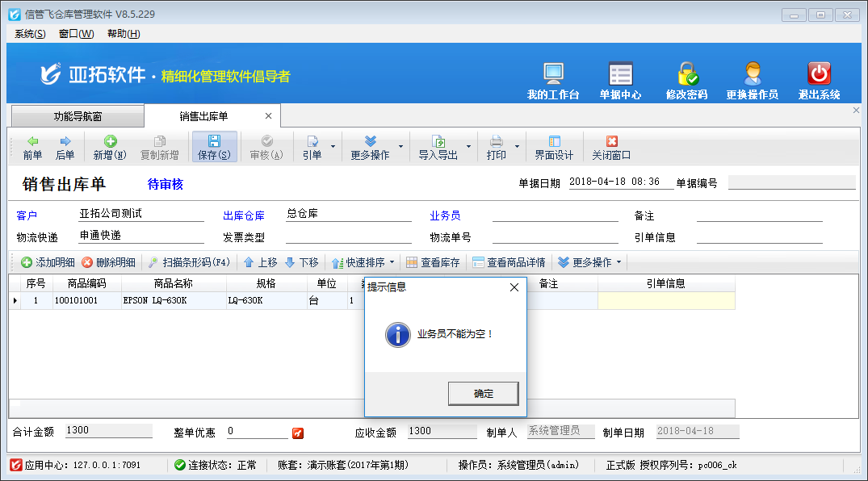This screenshot has height=481, width=868.
Task: Click 扫描条形码(F4) barcode scan
Action: [190, 262]
